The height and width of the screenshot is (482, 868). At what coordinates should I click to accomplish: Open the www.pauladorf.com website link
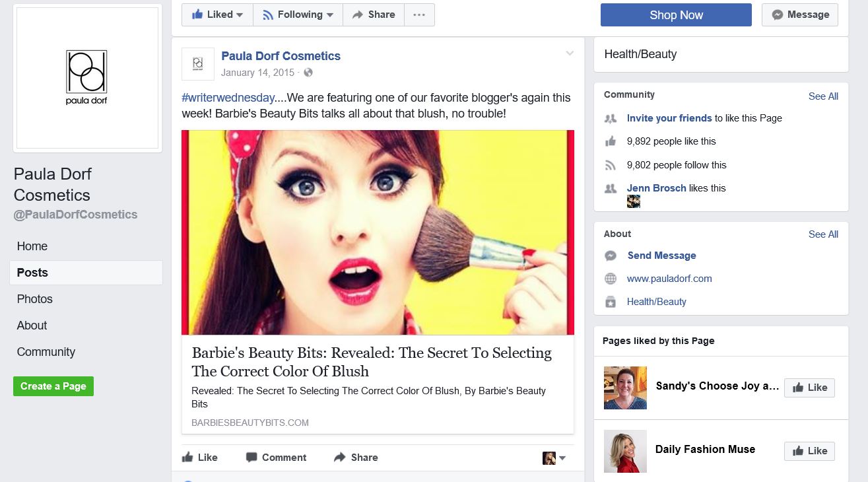(669, 279)
